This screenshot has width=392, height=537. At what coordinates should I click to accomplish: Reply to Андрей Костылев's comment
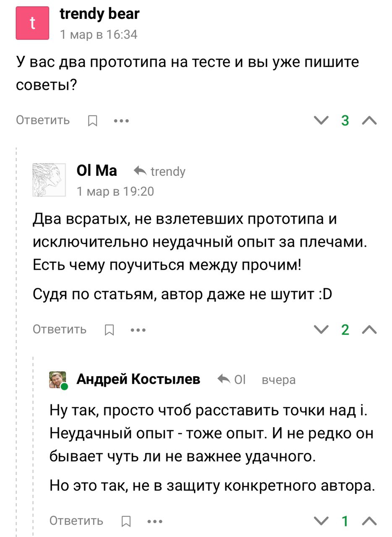coord(76,521)
